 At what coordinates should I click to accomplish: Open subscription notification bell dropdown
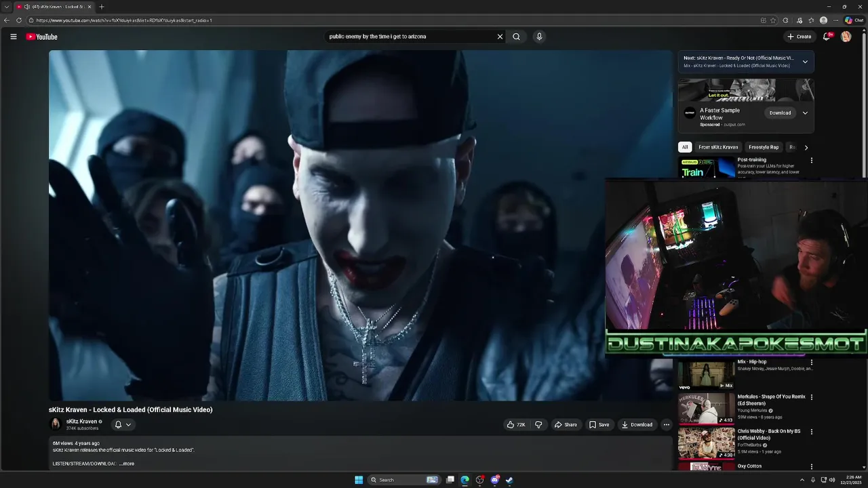123,425
